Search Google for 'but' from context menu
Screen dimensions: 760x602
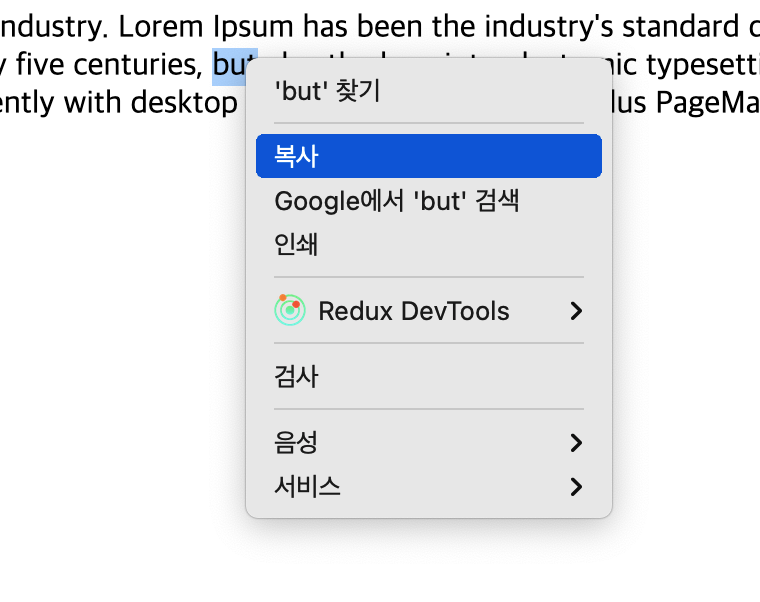429,201
